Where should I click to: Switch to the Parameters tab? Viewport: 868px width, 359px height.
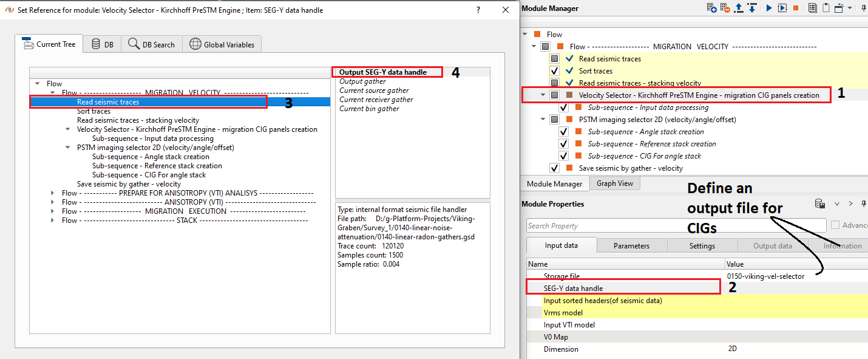coord(631,246)
